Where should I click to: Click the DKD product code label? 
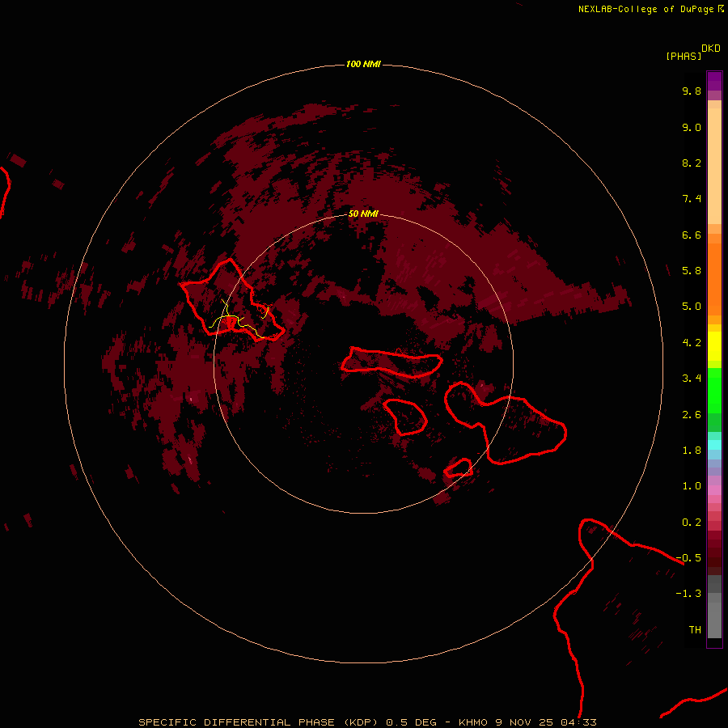[x=711, y=49]
